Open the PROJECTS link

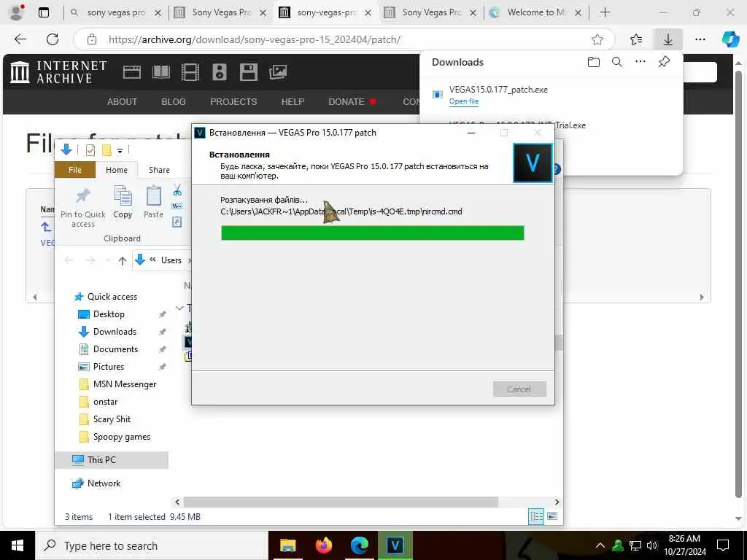pyautogui.click(x=233, y=102)
